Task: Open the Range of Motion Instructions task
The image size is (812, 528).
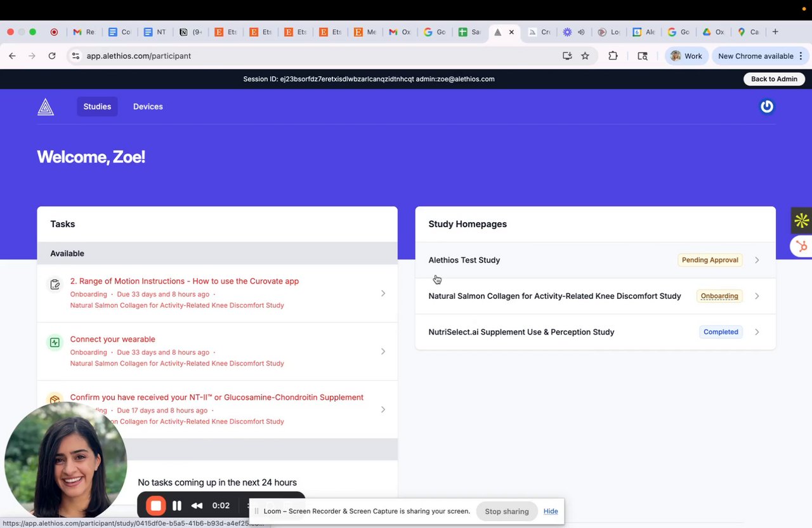Action: point(217,293)
